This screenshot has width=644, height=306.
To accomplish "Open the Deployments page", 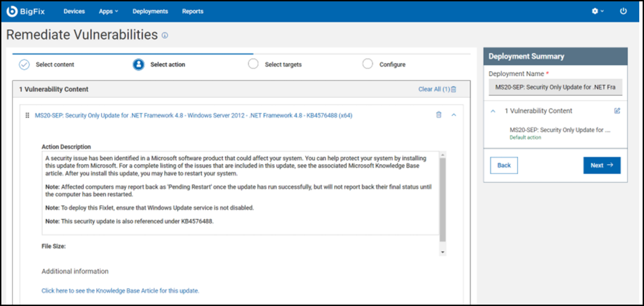I will pyautogui.click(x=150, y=11).
